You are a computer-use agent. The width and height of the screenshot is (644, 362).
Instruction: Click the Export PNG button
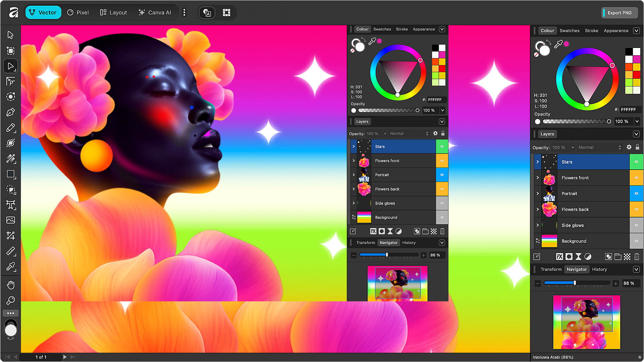click(619, 13)
